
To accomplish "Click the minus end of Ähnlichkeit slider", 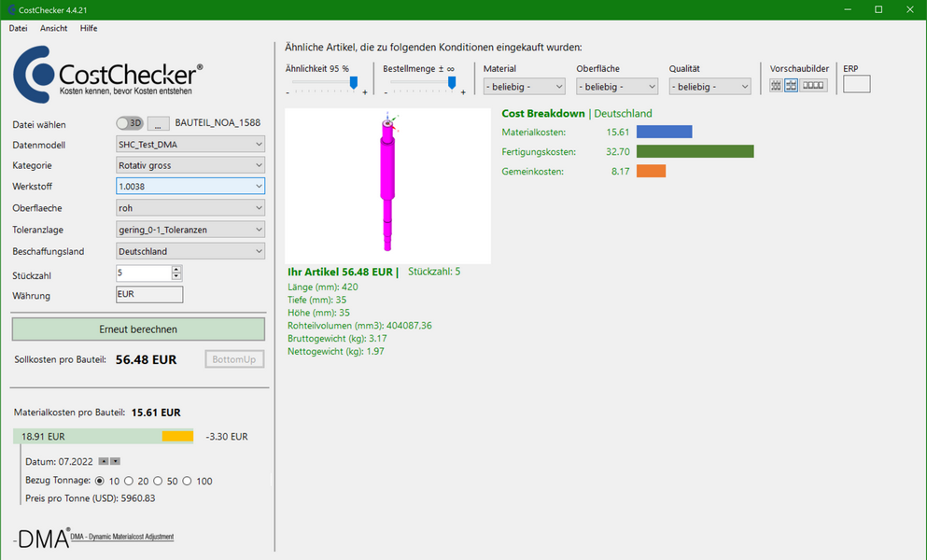I will tap(288, 92).
